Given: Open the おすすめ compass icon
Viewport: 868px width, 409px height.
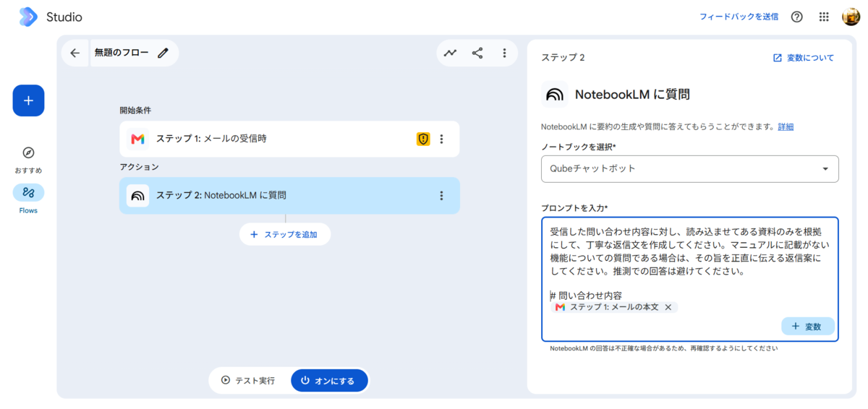Looking at the screenshot, I should tap(28, 152).
